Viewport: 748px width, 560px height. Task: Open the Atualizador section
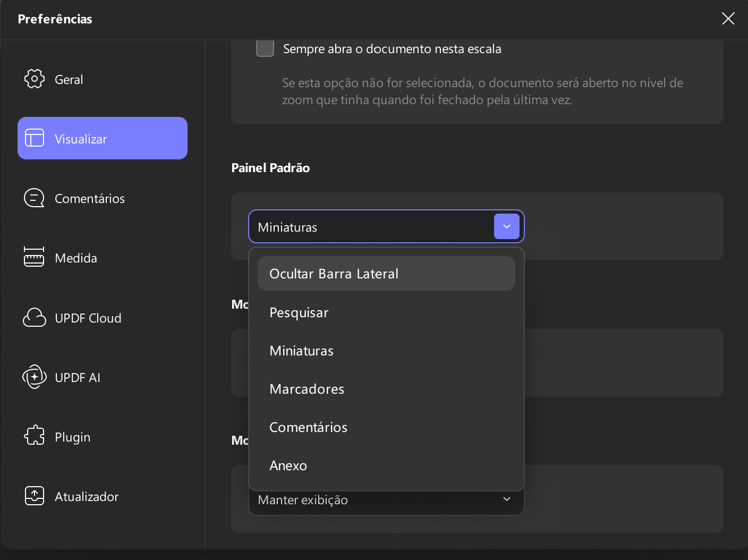103,496
